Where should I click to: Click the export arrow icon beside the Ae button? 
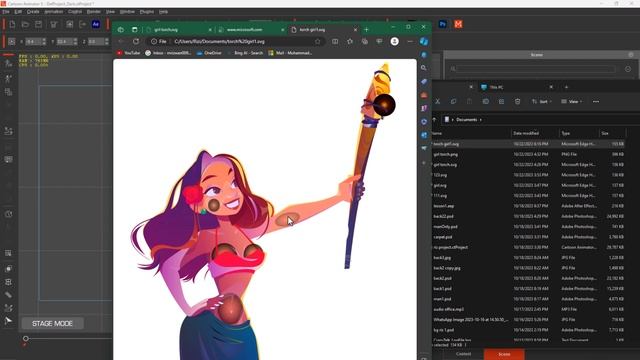tap(83, 24)
